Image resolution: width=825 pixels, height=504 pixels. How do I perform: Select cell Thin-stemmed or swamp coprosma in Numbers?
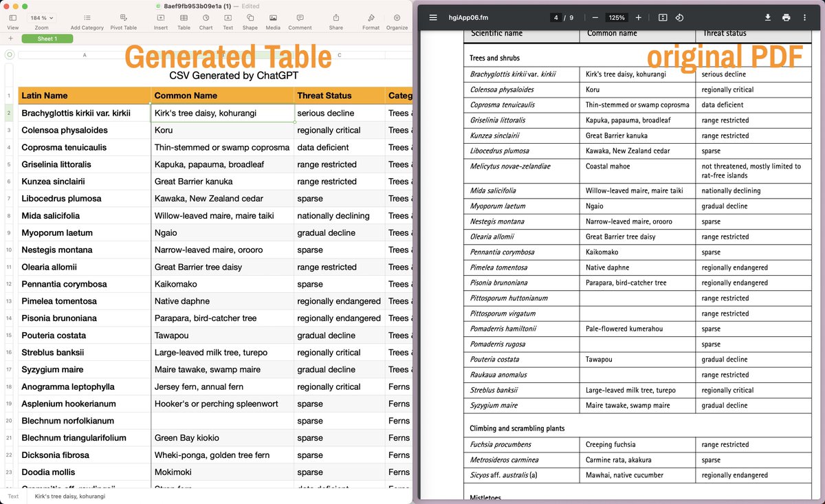223,147
